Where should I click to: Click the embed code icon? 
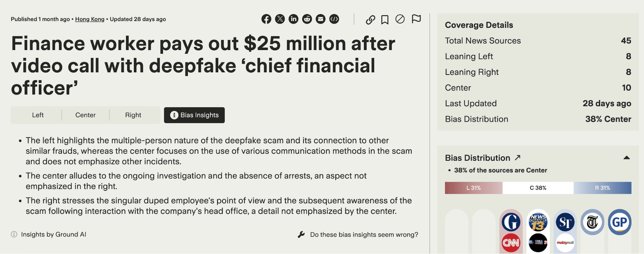[334, 19]
